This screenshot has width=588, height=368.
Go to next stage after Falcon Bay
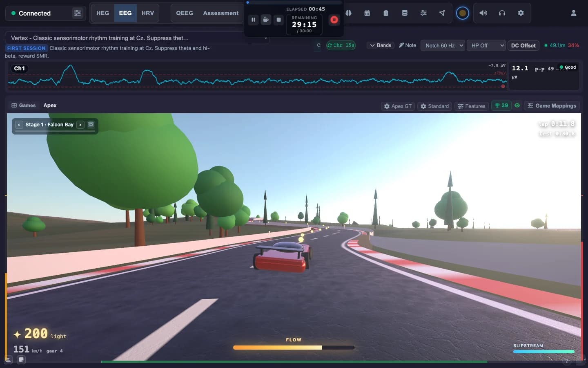(80, 125)
